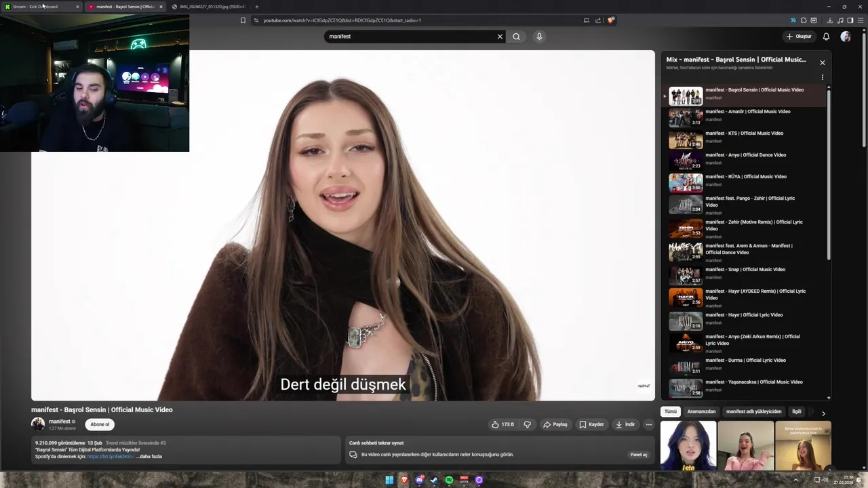Close the manifest YouTube browser tab
Viewport: 868px width, 488px height.
161,7
